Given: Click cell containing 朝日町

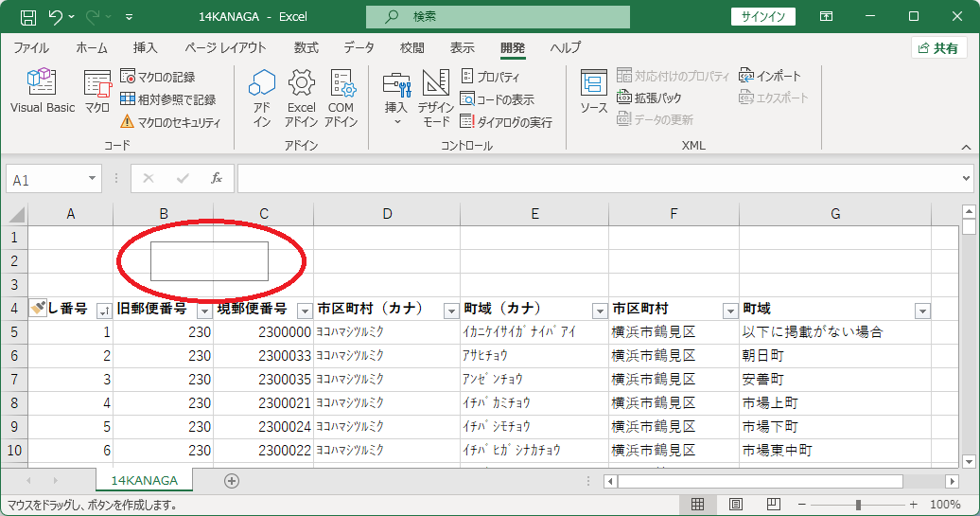Looking at the screenshot, I should point(835,356).
